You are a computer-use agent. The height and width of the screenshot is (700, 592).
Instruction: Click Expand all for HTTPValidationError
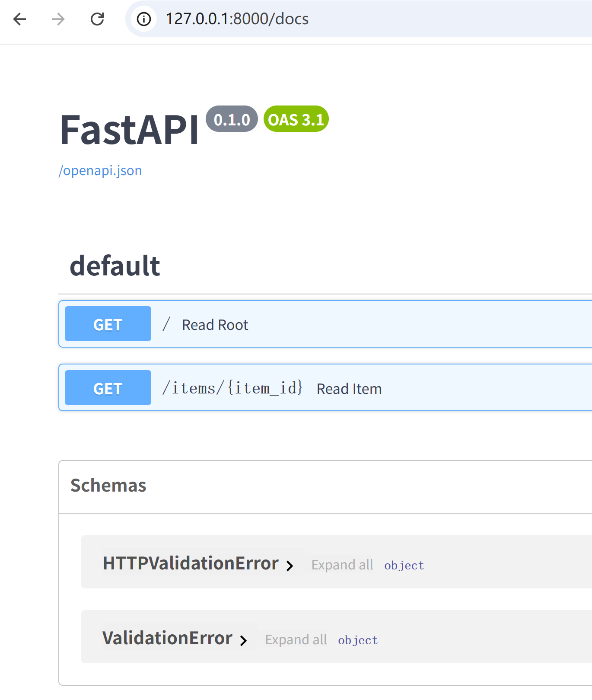click(x=342, y=565)
